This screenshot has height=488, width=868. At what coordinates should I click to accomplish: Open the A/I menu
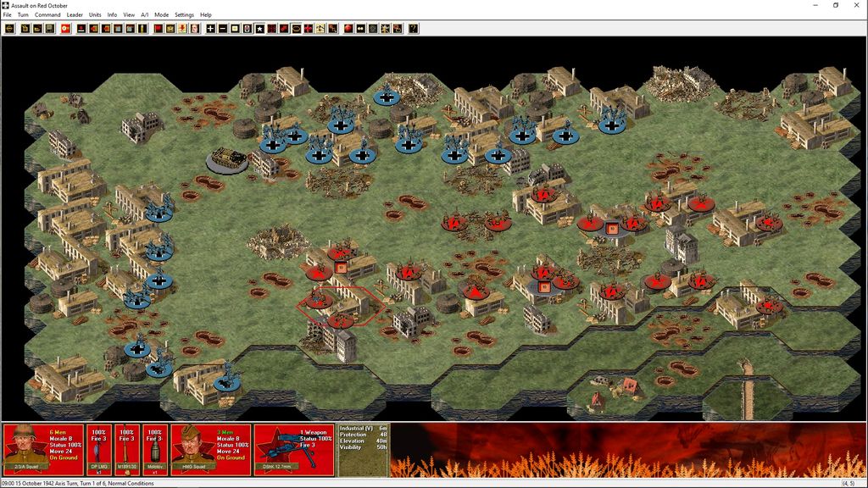tap(144, 15)
